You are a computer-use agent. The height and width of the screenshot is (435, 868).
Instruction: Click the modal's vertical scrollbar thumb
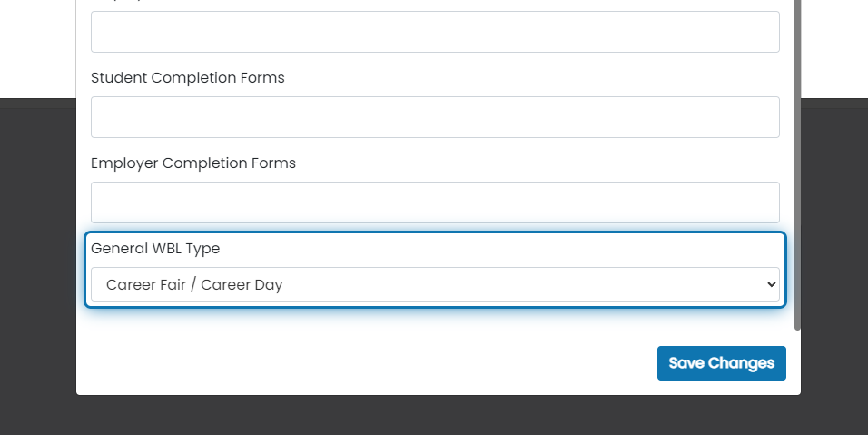798,165
